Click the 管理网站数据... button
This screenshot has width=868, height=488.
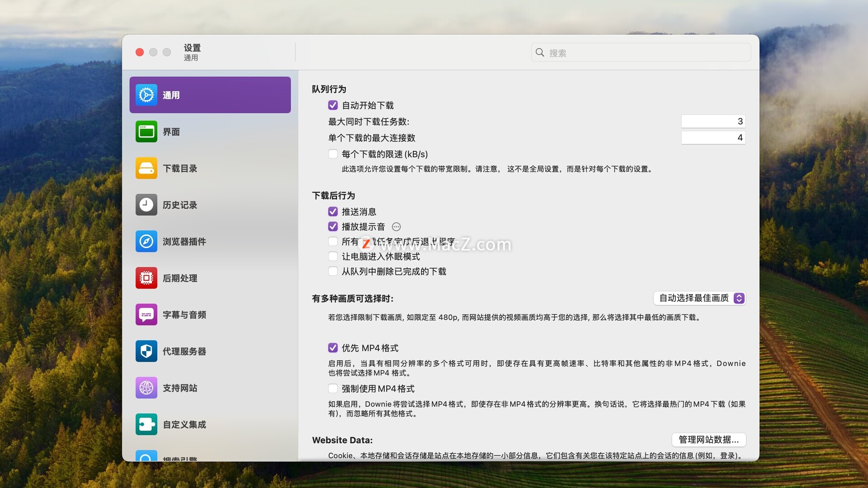(x=708, y=440)
